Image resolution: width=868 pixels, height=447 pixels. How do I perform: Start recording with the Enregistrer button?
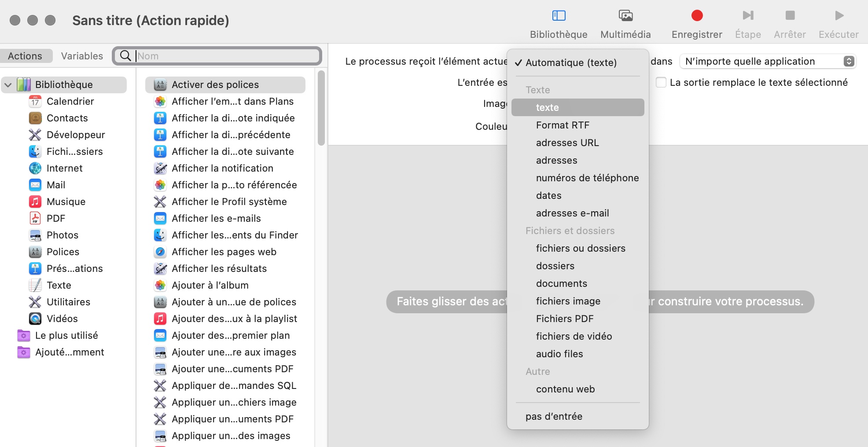[x=697, y=16]
